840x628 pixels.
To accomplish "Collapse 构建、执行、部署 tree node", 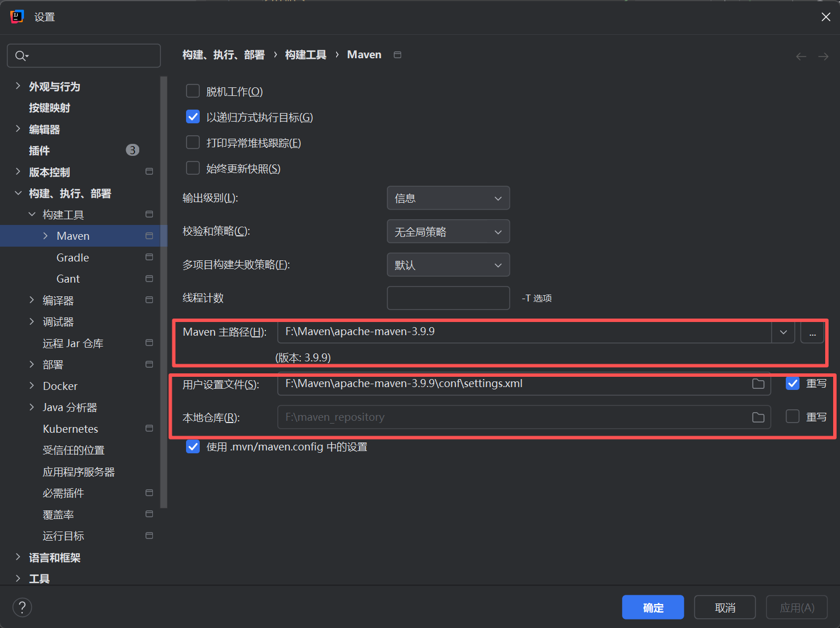I will [18, 193].
